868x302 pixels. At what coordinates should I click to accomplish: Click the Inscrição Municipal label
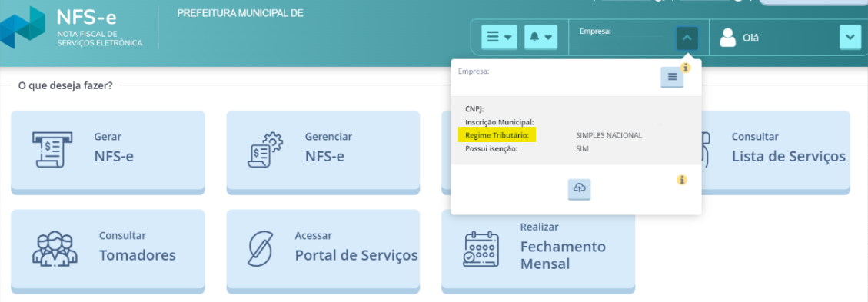(499, 122)
